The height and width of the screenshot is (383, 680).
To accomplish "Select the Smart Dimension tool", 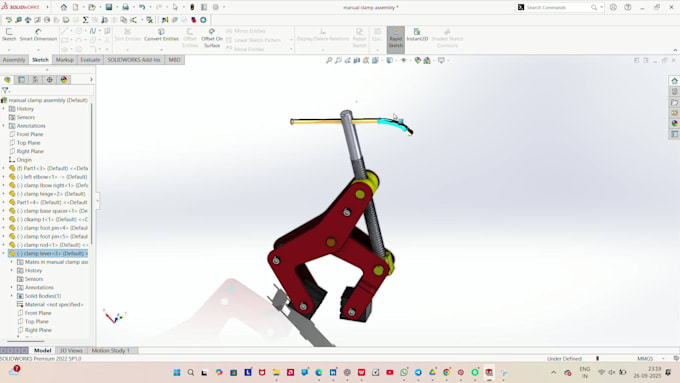I will point(38,35).
